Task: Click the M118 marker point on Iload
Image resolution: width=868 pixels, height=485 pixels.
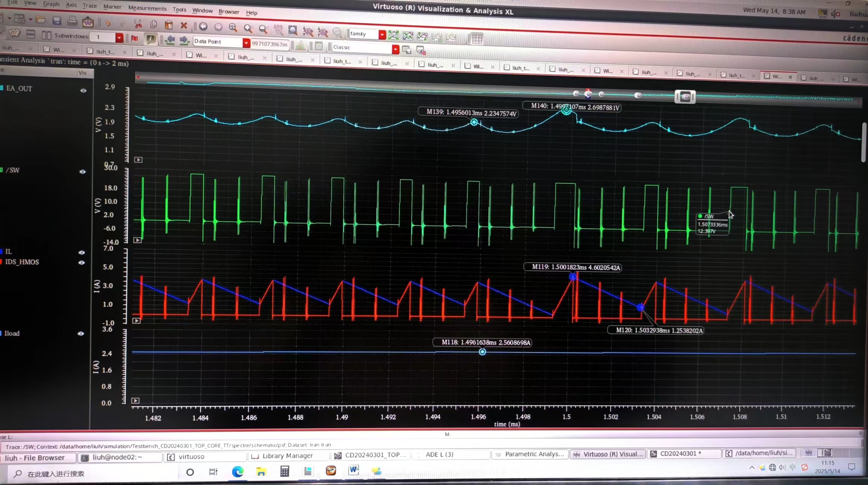Action: click(482, 352)
